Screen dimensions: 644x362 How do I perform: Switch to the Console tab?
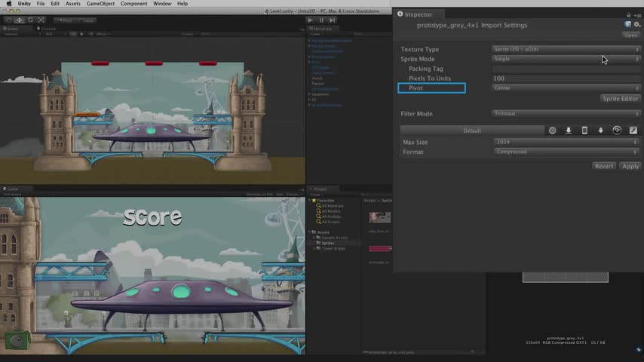[x=47, y=29]
